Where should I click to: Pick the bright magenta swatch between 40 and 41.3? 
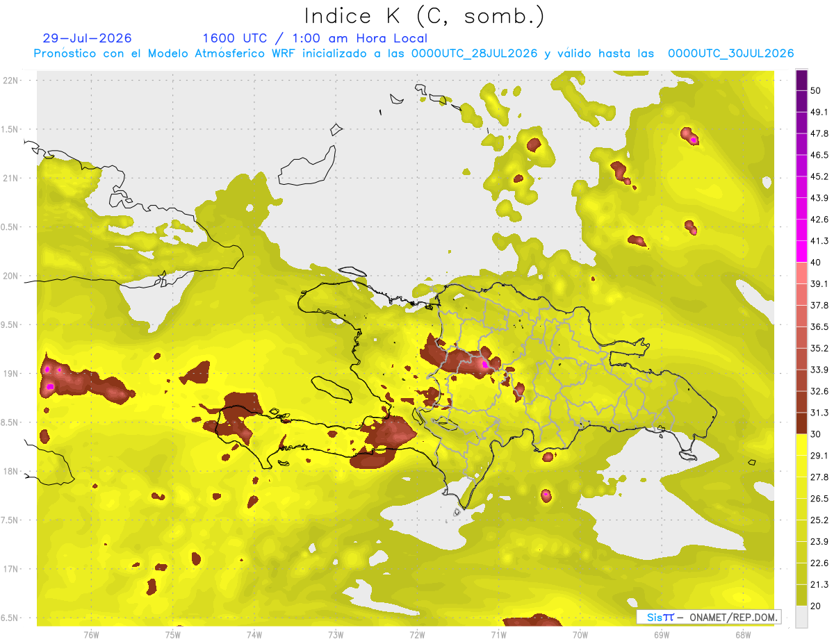tap(801, 251)
